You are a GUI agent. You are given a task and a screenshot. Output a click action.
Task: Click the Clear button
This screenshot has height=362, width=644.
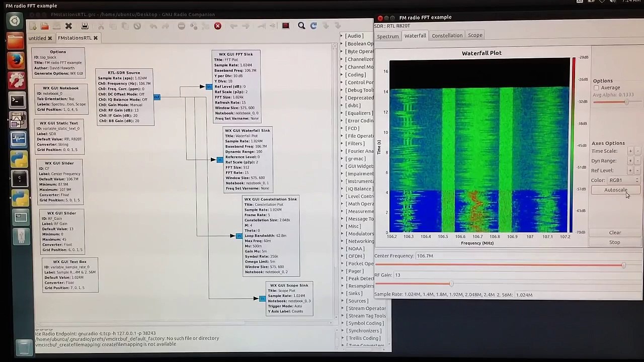(615, 233)
